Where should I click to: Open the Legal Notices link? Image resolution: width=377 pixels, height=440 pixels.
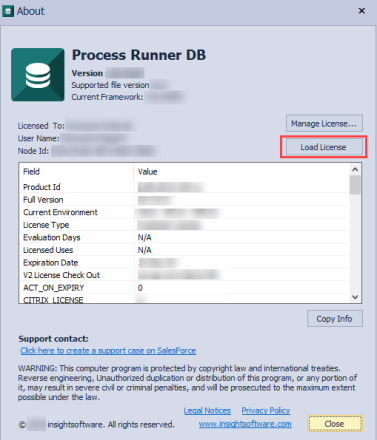pyautogui.click(x=207, y=410)
